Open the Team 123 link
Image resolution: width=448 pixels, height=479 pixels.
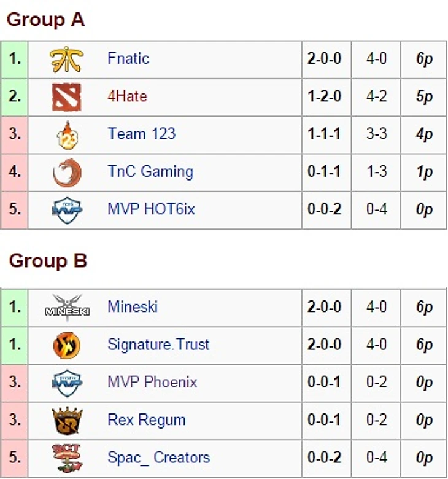click(142, 134)
